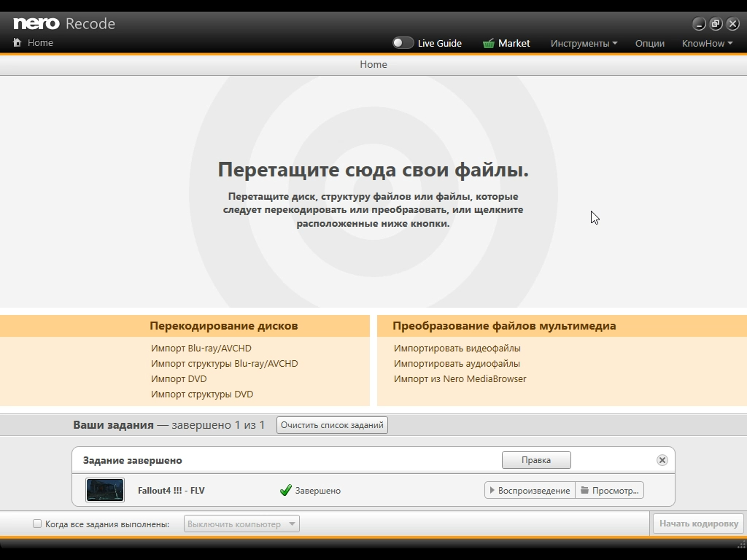Screen dimensions: 747x560
Task: Click Очистить список заданий button
Action: (x=332, y=425)
